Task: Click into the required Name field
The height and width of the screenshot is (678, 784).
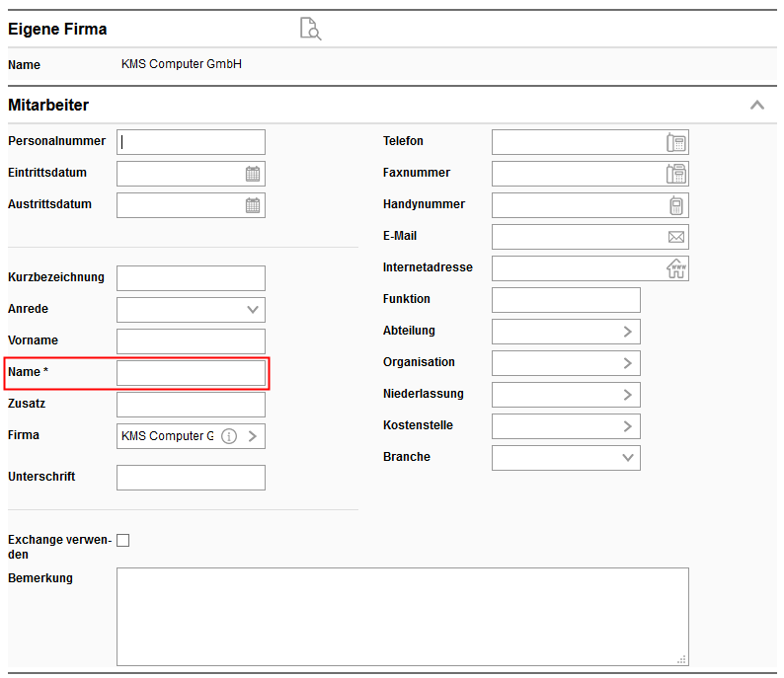Action: click(x=191, y=373)
